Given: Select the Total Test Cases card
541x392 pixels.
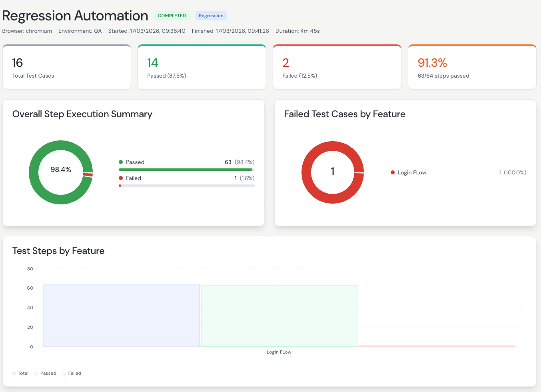Looking at the screenshot, I should 67,67.
